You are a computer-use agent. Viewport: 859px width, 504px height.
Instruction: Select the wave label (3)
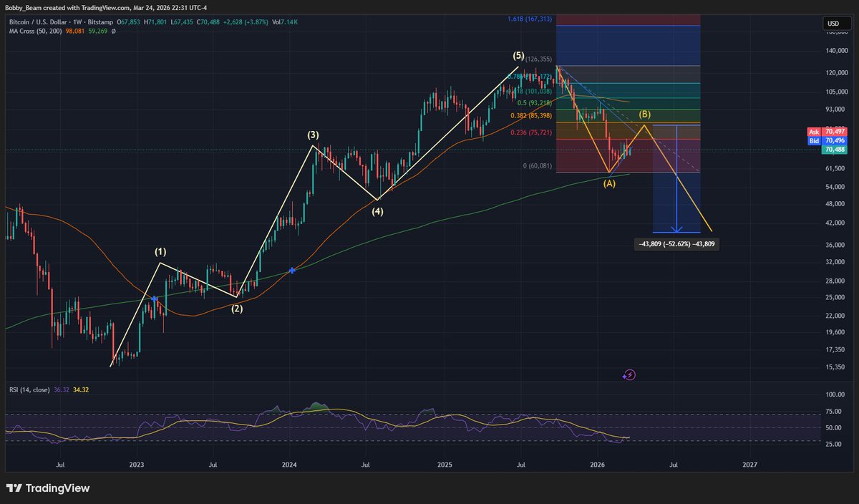click(314, 135)
